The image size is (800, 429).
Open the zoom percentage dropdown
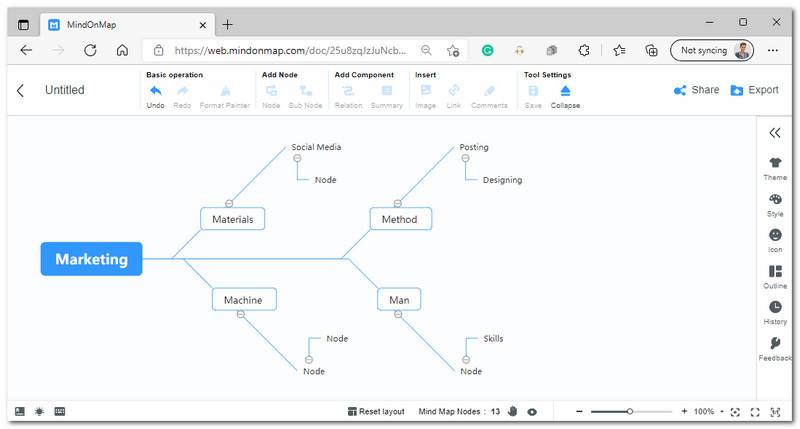tap(709, 411)
